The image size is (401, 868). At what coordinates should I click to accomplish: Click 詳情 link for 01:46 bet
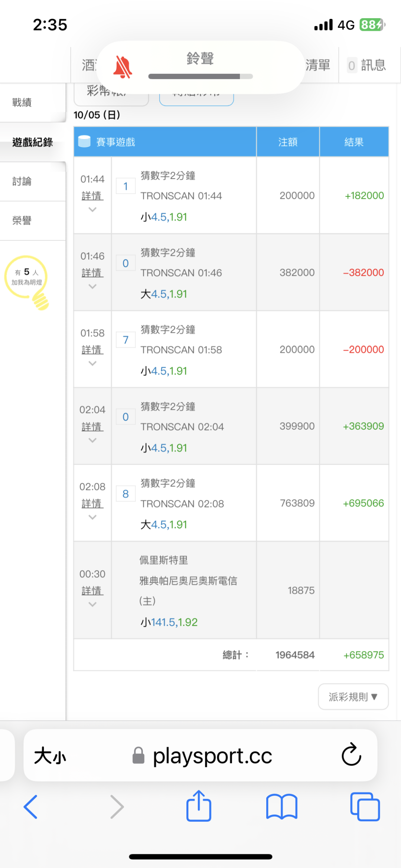pyautogui.click(x=92, y=273)
